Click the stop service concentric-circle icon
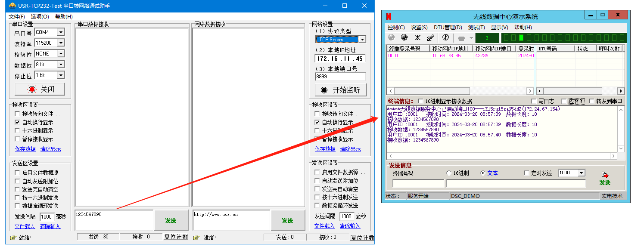644x250 pixels. point(404,38)
